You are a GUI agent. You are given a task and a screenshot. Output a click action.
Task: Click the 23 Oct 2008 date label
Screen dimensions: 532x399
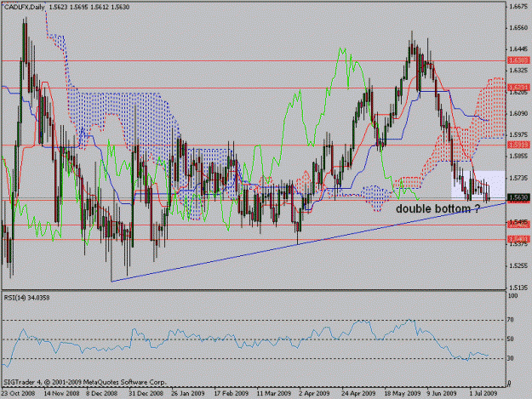click(18, 393)
